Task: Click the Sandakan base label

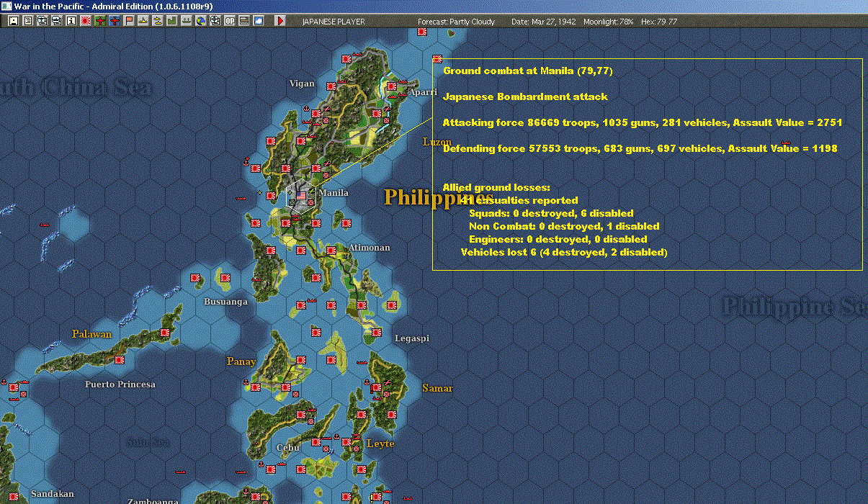Action: pos(53,494)
